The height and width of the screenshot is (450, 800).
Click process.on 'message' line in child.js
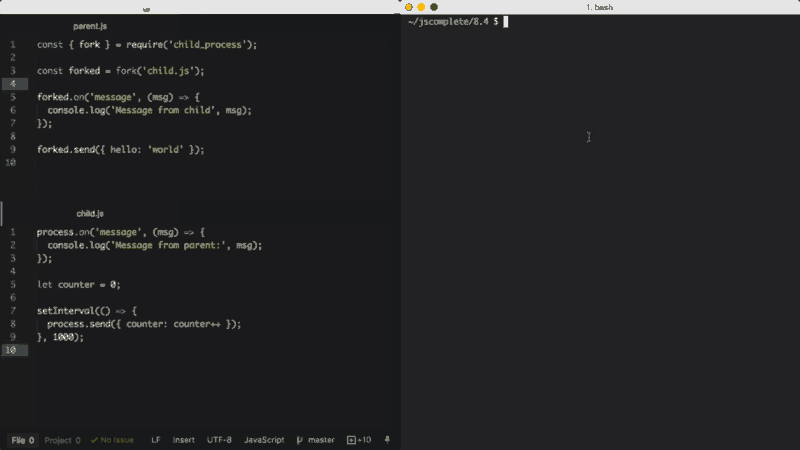[120, 232]
